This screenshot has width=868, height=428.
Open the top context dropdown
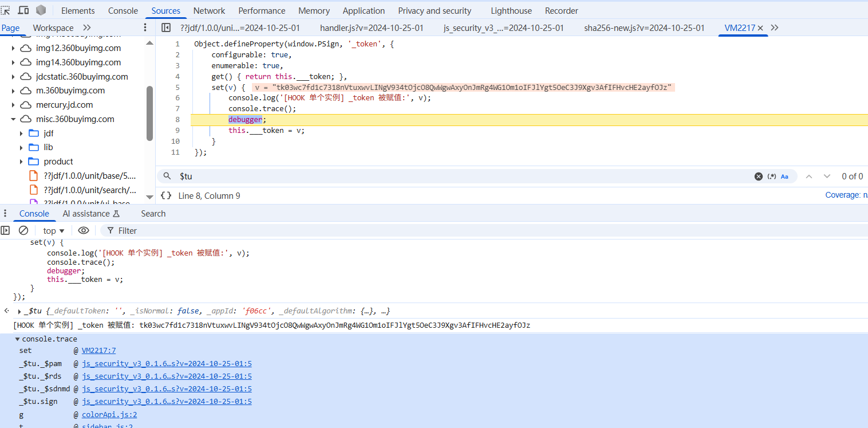[x=54, y=230]
